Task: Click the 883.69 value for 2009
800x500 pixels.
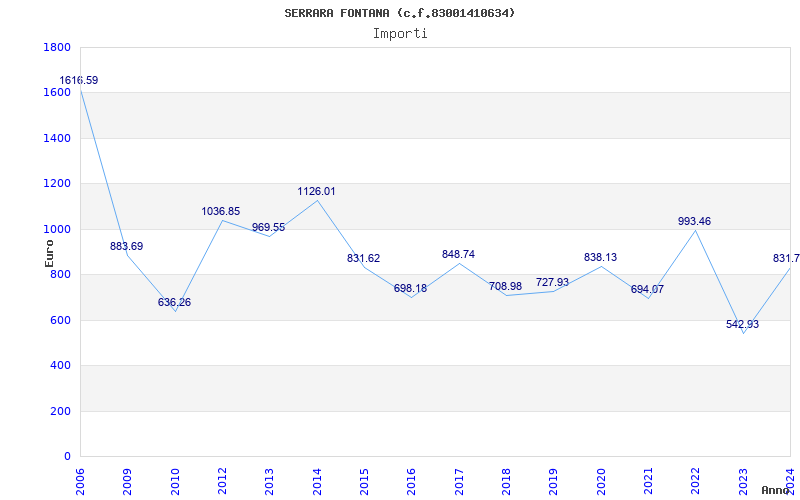Action: pyautogui.click(x=126, y=246)
